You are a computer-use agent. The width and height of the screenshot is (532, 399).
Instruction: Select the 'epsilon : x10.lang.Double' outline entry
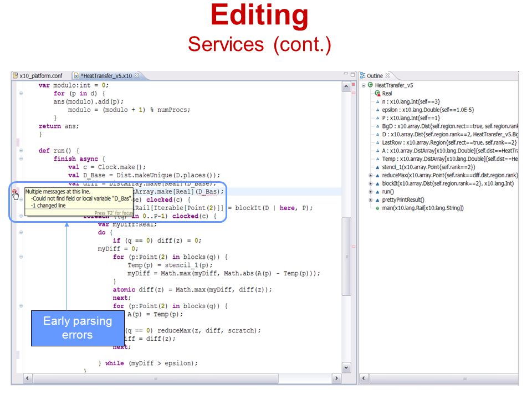(428, 110)
